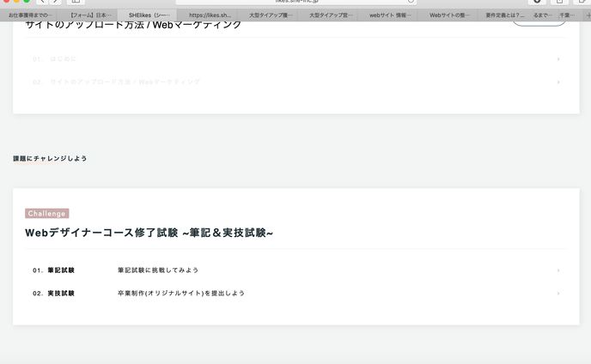Open a new browser tab with plus button
The image size is (591, 364).
click(585, 15)
